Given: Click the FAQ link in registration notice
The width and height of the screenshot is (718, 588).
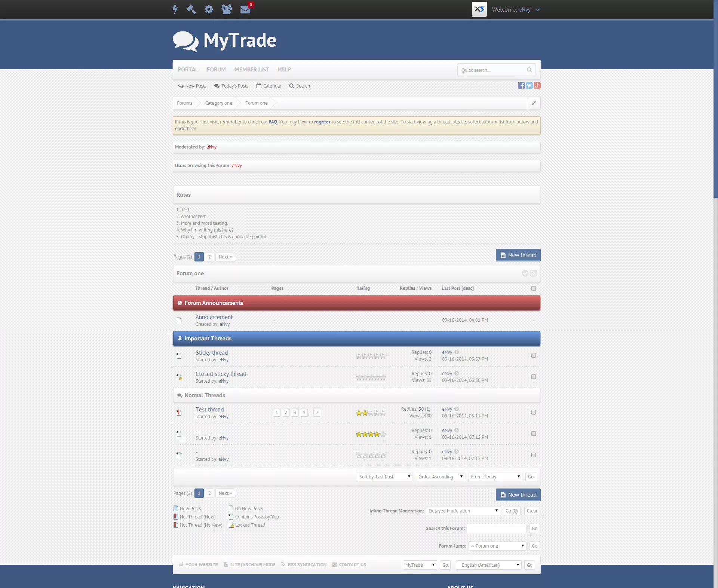Looking at the screenshot, I should click(x=273, y=121).
